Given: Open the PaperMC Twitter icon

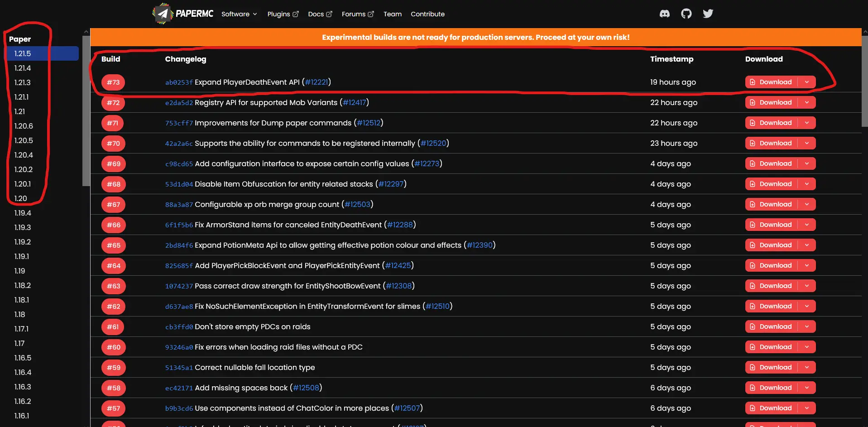Looking at the screenshot, I should [708, 14].
